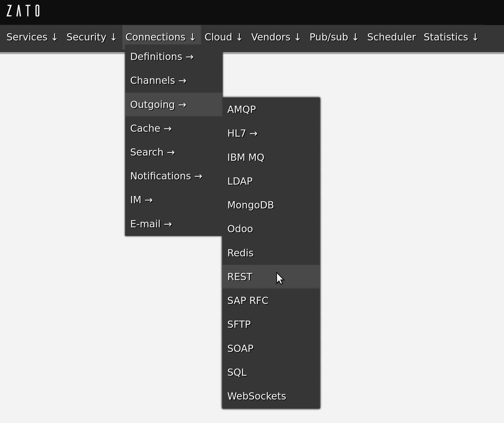Image resolution: width=504 pixels, height=423 pixels.
Task: Go to the Scheduler page
Action: click(391, 37)
